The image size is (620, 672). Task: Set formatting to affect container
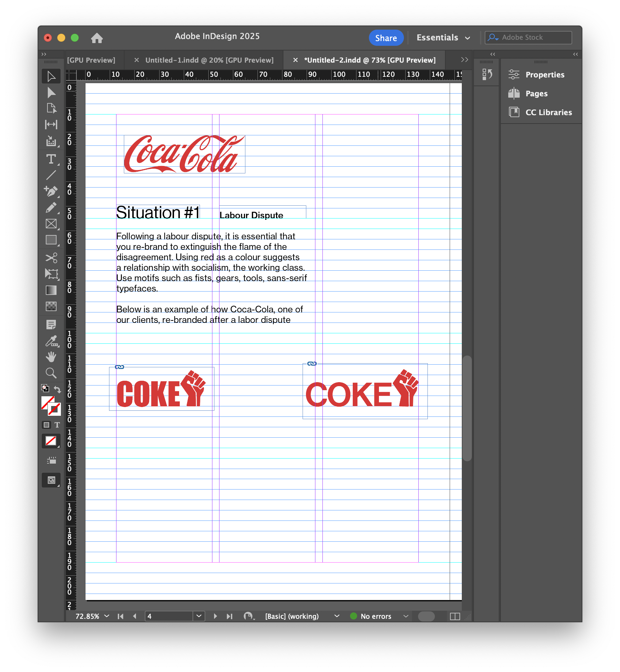(x=46, y=425)
